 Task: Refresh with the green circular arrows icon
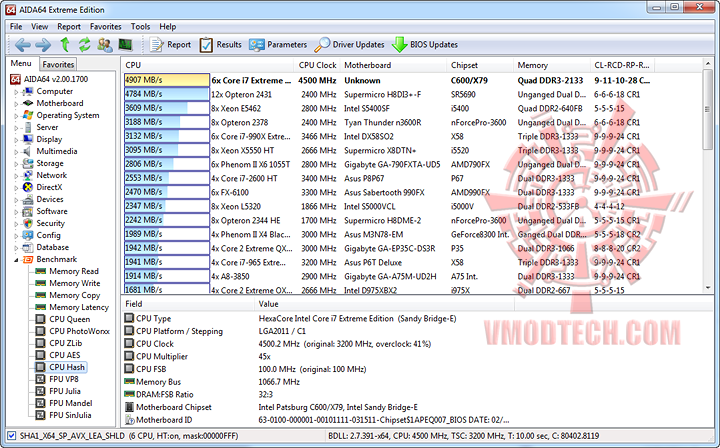coord(84,45)
